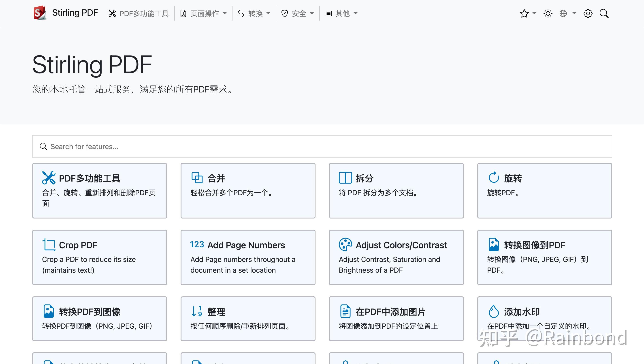Image resolution: width=644 pixels, height=364 pixels.
Task: Open settings gear icon in navbar
Action: 588,13
